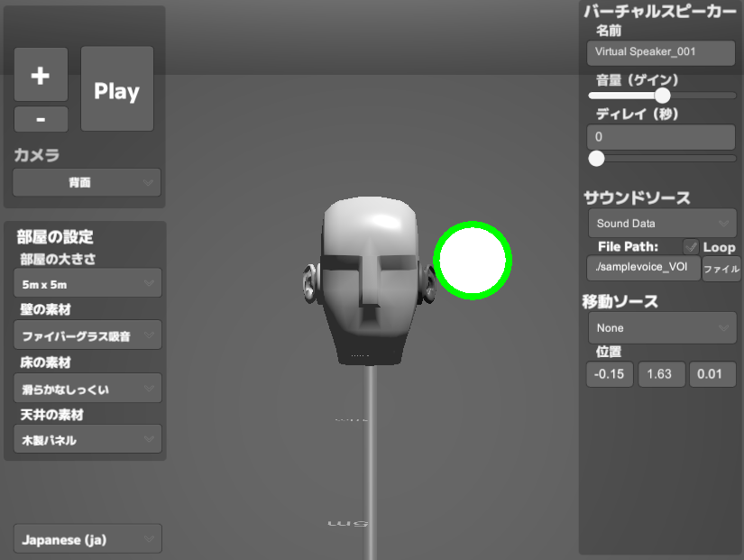Click the - button to zoom the camera out
Image resolution: width=744 pixels, height=560 pixels.
click(40, 118)
